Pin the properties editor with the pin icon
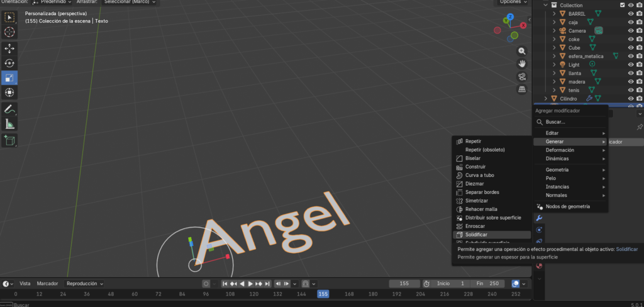644x307 pixels. [640, 127]
